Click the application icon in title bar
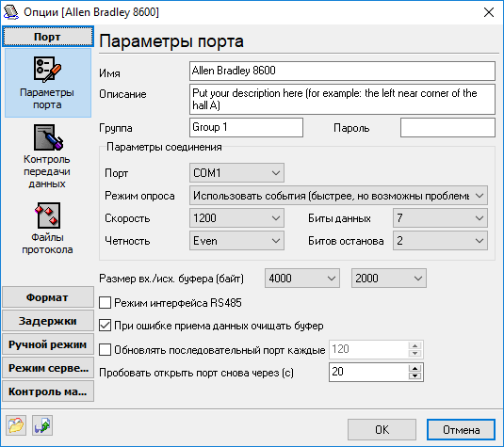The width and height of the screenshot is (504, 447). tap(10, 12)
